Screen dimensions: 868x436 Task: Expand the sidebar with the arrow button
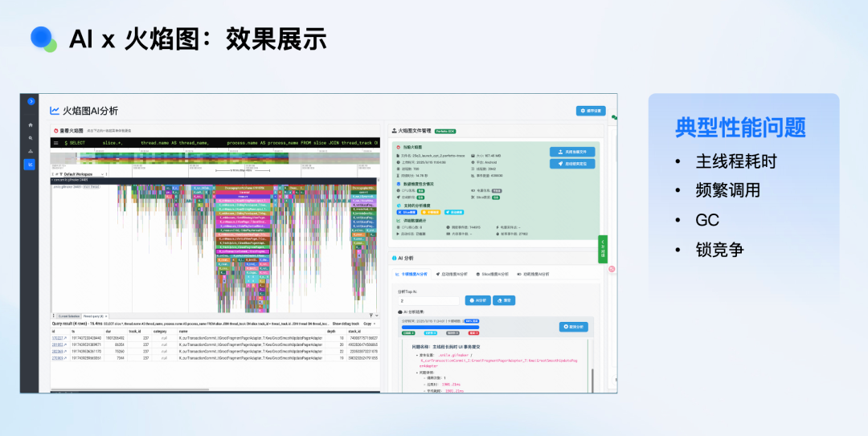pyautogui.click(x=31, y=101)
